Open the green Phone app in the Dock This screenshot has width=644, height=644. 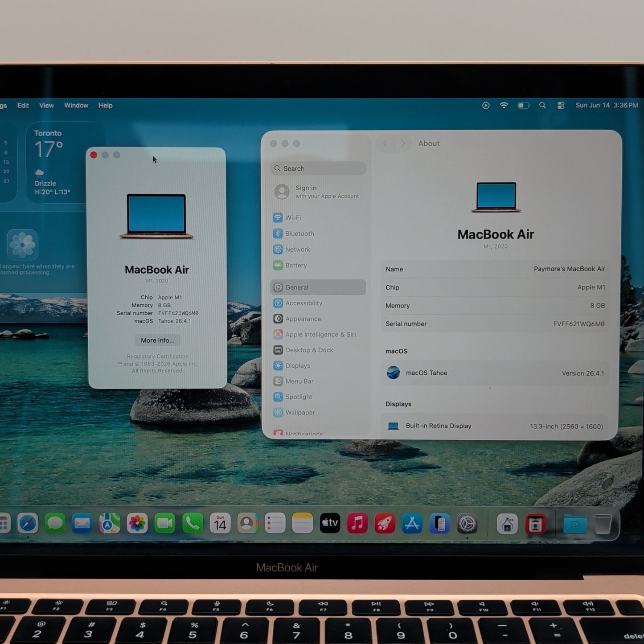[x=193, y=523]
